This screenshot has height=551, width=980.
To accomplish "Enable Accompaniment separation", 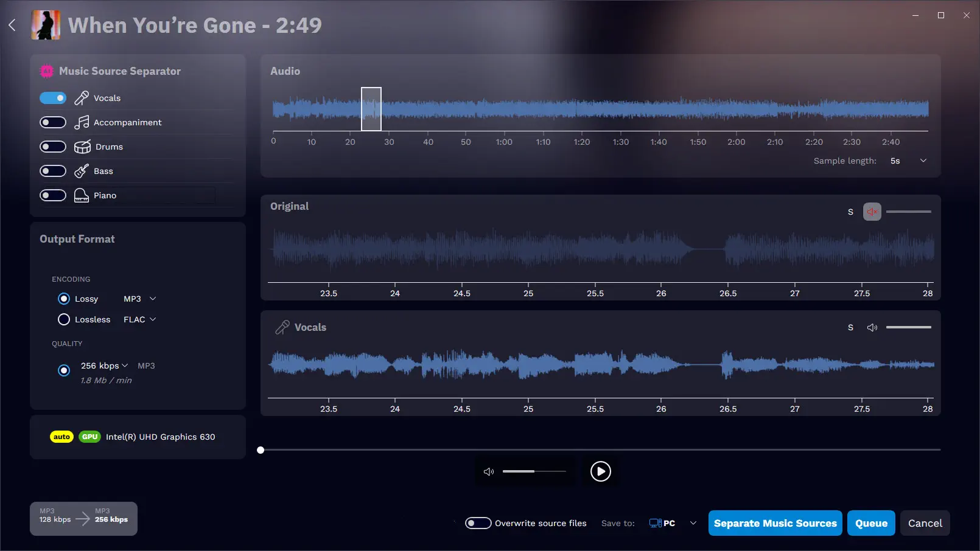I will (53, 122).
